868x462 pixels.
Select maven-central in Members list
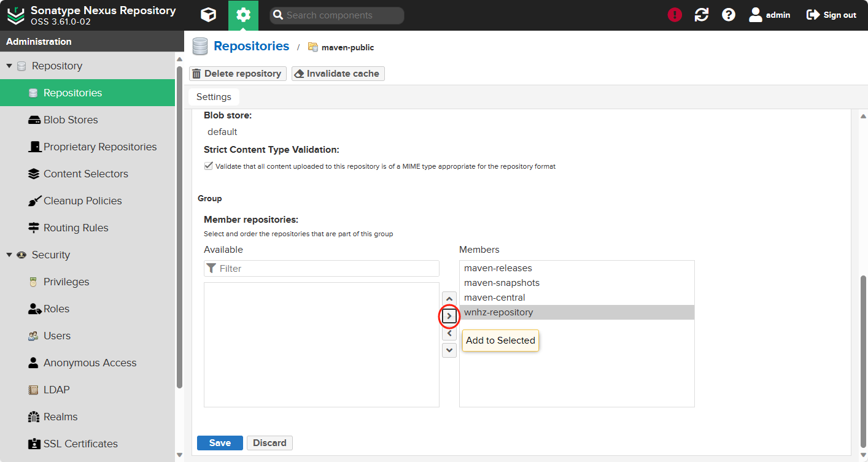point(577,298)
